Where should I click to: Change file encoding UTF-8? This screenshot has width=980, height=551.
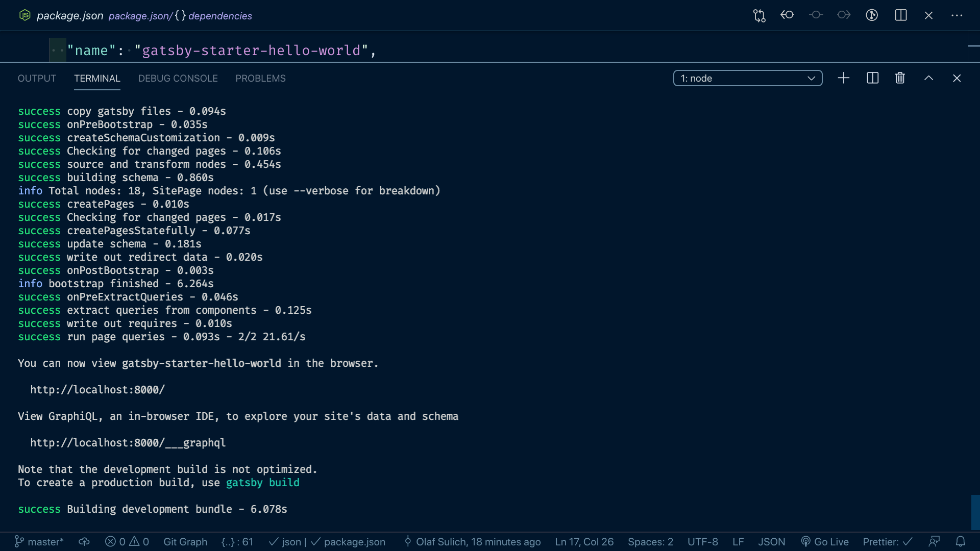point(703,542)
